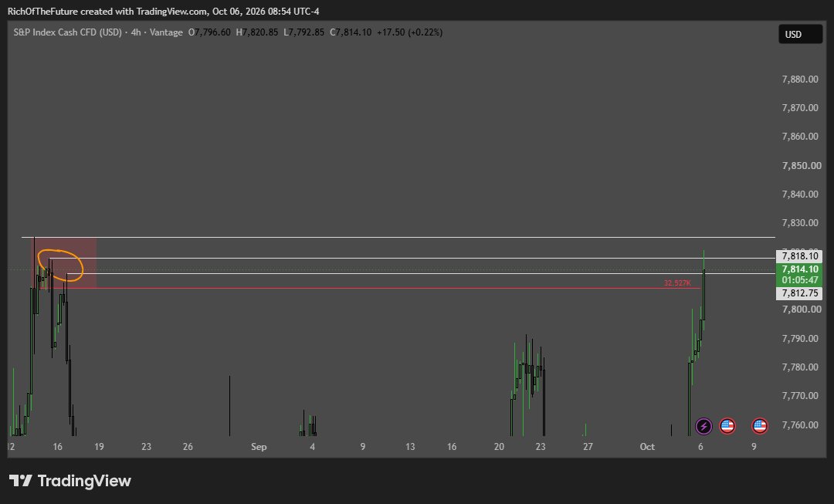Viewport: 834px width, 504px height.
Task: Click the high value 7,820.85
Action: tap(260, 32)
